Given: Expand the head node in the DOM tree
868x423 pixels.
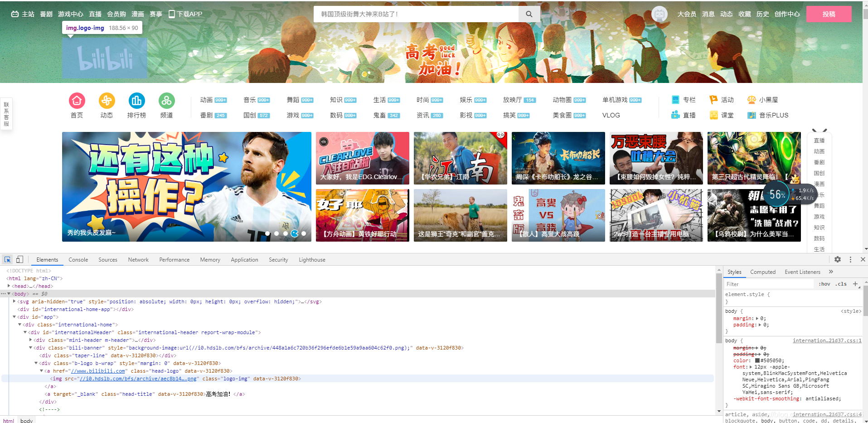Looking at the screenshot, I should tap(9, 286).
